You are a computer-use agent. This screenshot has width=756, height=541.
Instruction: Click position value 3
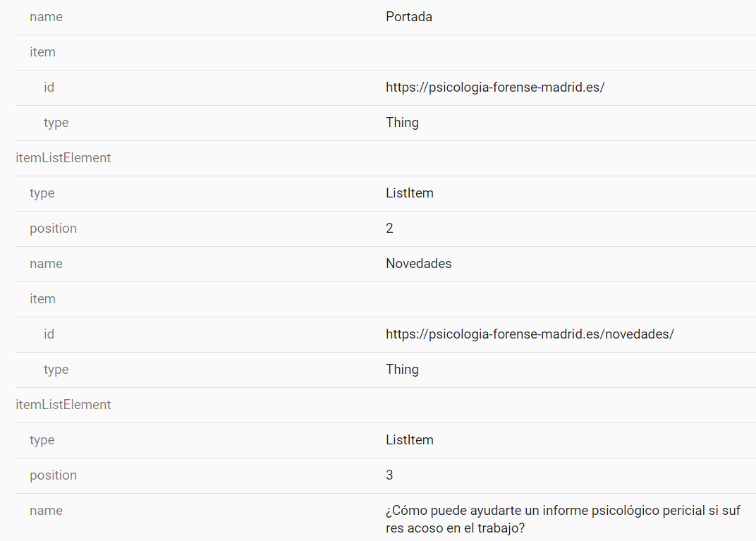coord(389,475)
